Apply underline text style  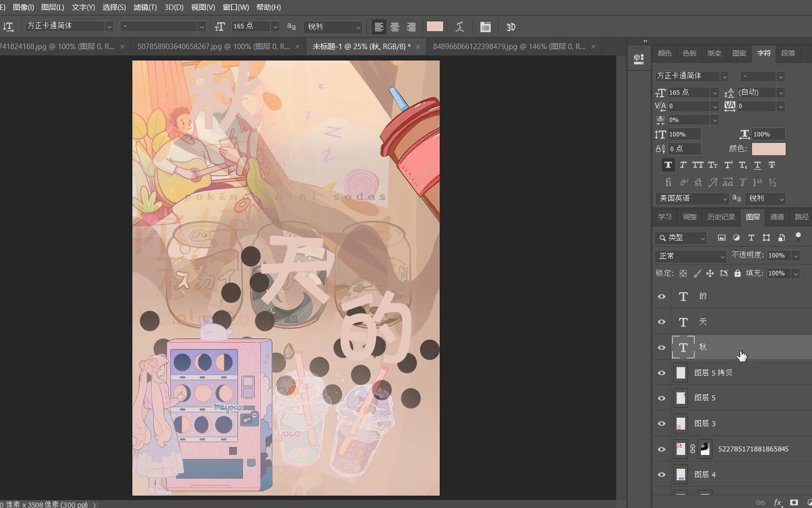click(x=757, y=165)
